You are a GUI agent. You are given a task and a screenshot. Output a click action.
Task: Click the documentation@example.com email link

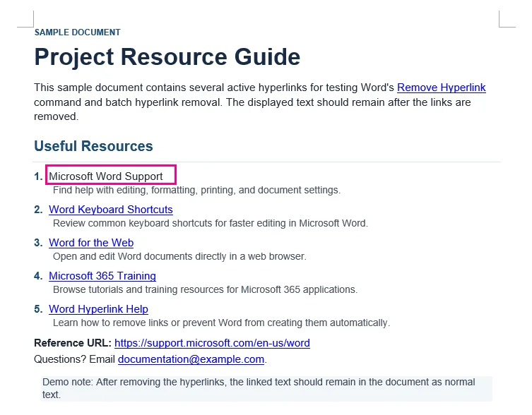coord(191,359)
